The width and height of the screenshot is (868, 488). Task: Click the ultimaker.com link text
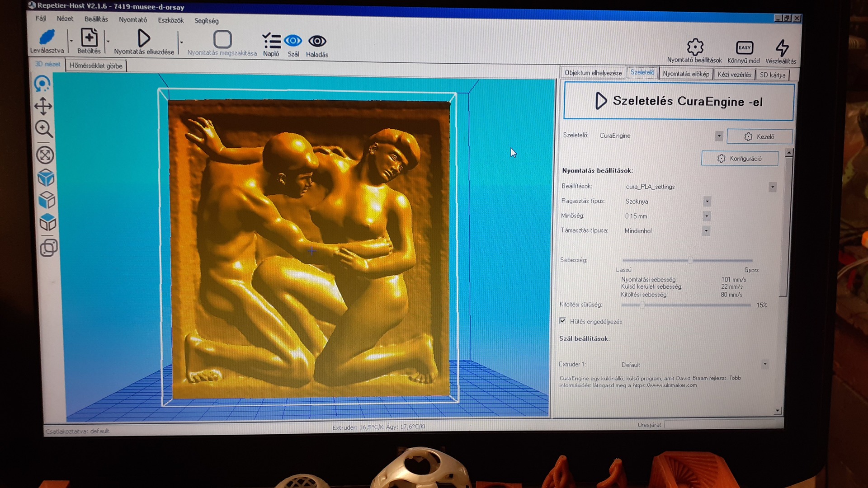click(x=665, y=385)
